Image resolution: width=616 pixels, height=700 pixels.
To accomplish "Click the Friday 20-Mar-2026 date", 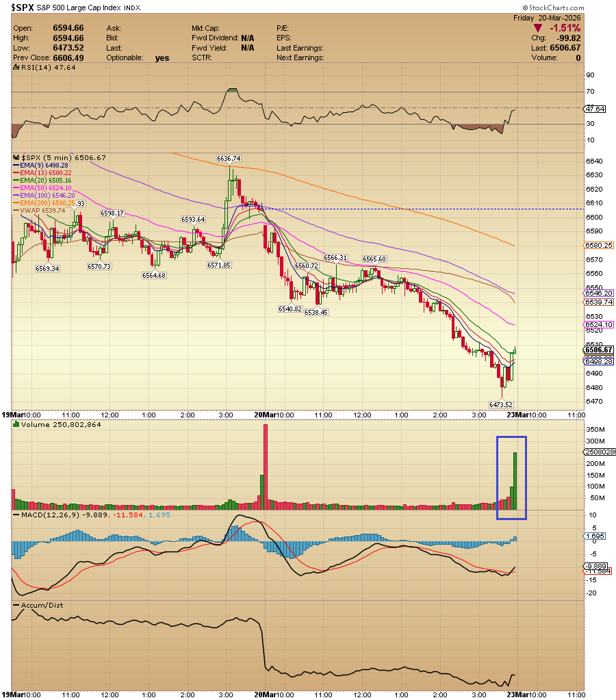I will 547,18.
